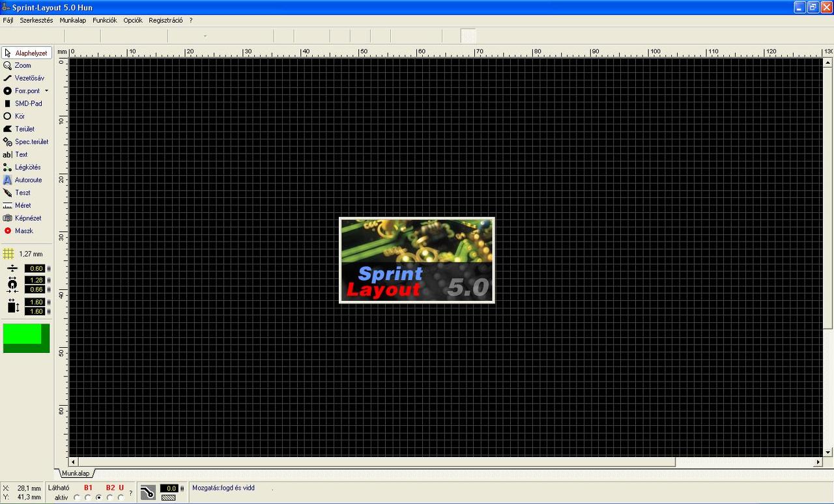Open the Szerkesztés menu

click(x=36, y=20)
